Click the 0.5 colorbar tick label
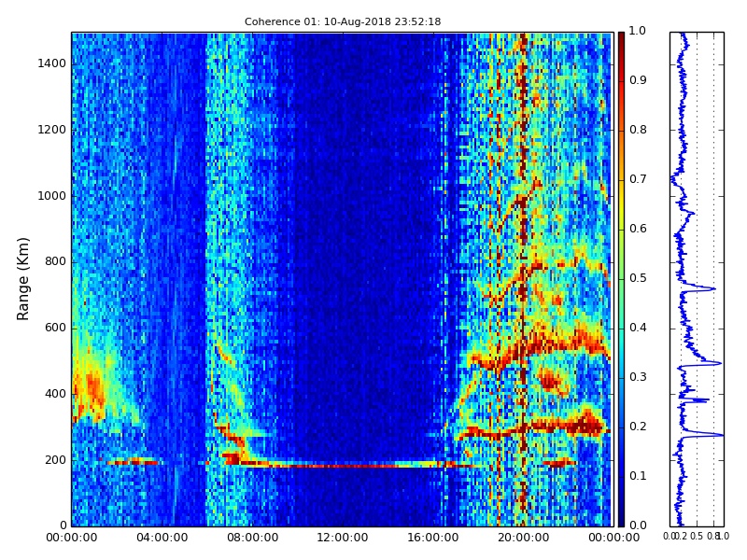The height and width of the screenshot is (560, 747). pyautogui.click(x=638, y=278)
